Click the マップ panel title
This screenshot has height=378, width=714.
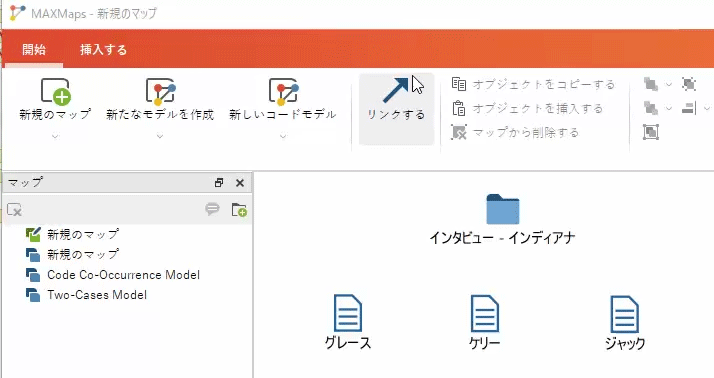(x=26, y=182)
